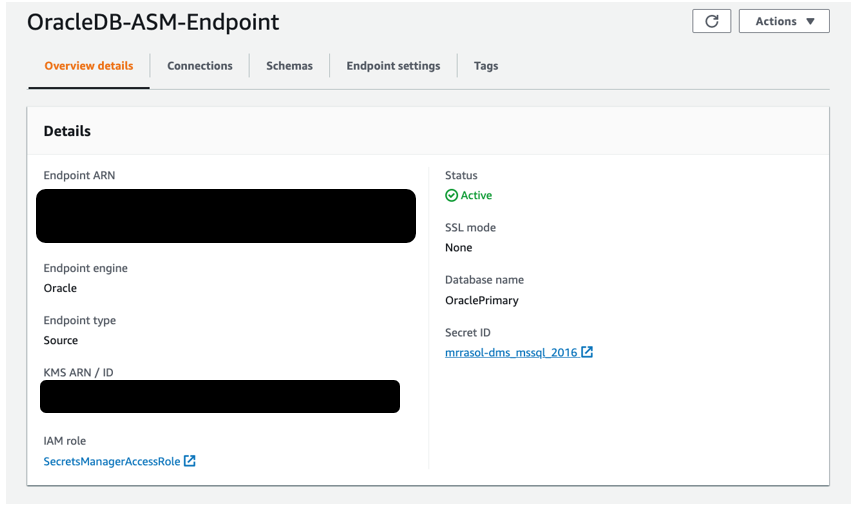857x508 pixels.
Task: Click the OraclePrimary database name value
Action: coord(482,300)
